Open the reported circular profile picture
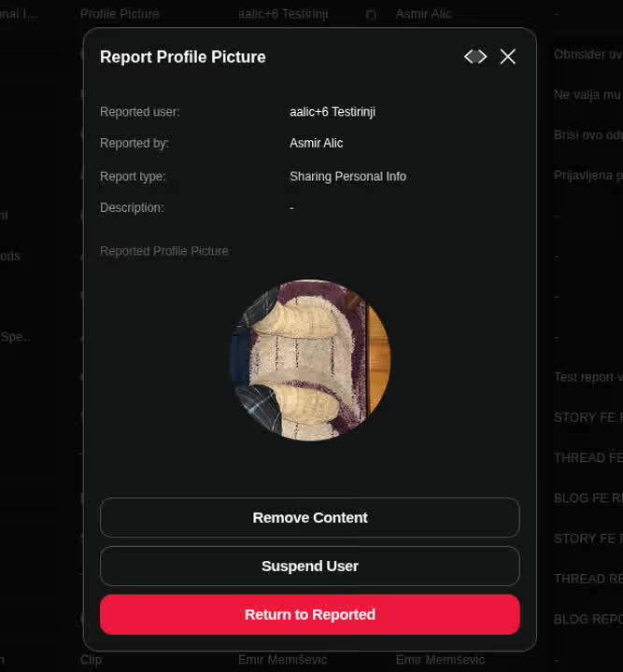 pos(310,359)
